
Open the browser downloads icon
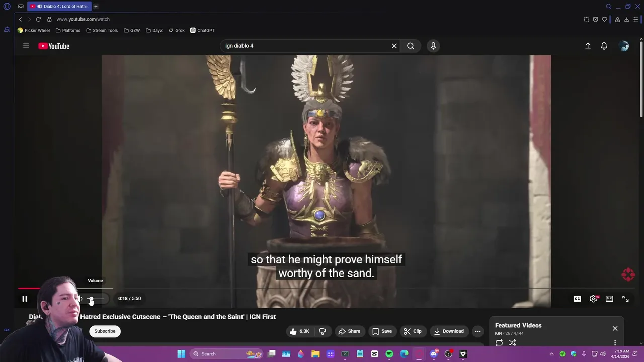(x=626, y=19)
